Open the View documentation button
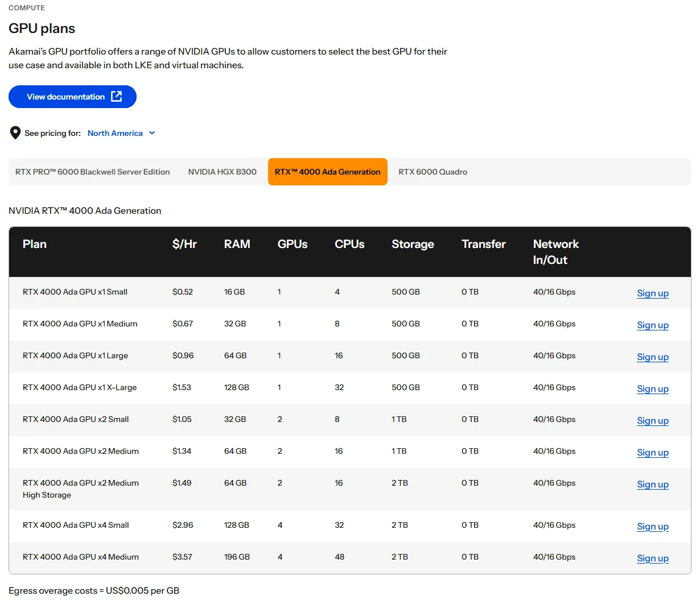This screenshot has width=700, height=600. (72, 97)
